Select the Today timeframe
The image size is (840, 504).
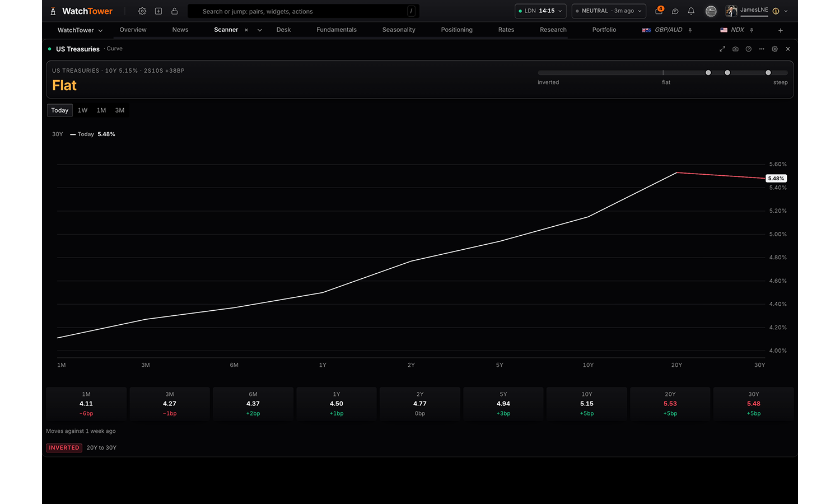coord(60,110)
